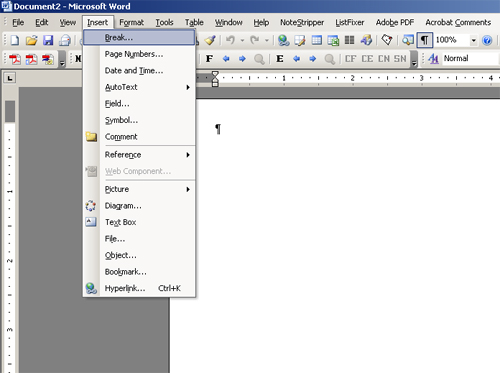This screenshot has width=500, height=373.
Task: Select Symbol... from the Insert menu
Action: click(139, 120)
